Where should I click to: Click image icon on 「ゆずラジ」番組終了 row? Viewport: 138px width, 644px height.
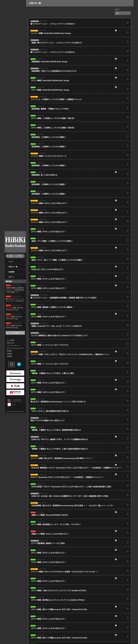coord(116,437)
